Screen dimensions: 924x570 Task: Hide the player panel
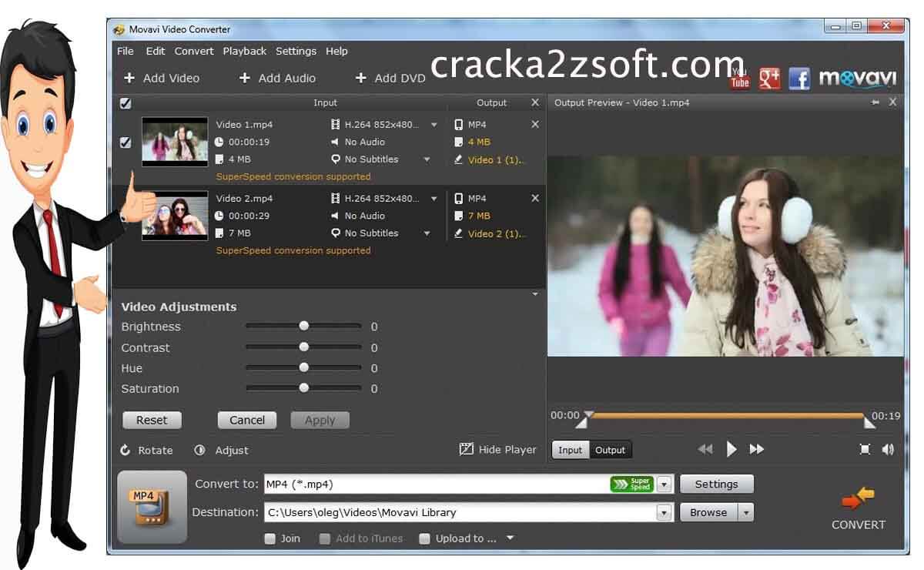[498, 450]
